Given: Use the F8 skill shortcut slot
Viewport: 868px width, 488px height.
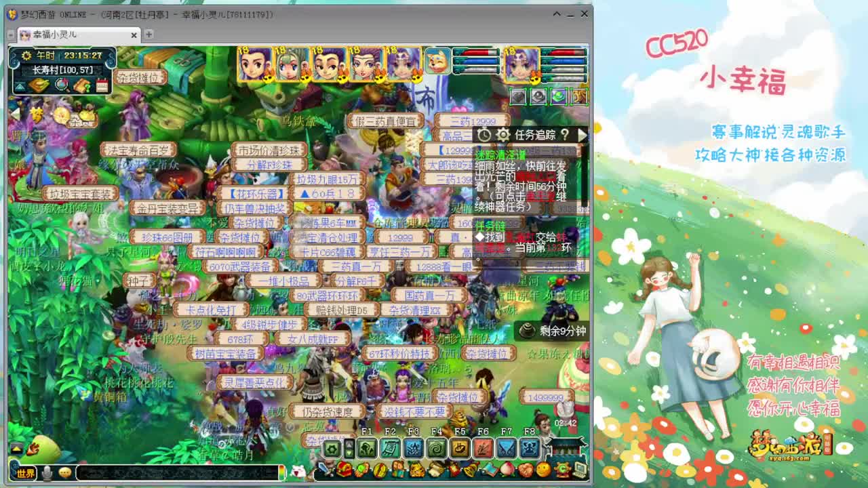Looking at the screenshot, I should [530, 448].
